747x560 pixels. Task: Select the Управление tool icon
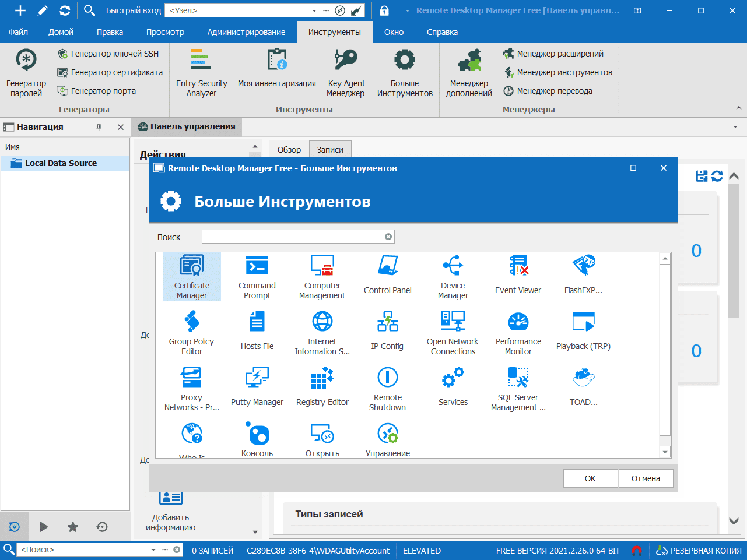(x=388, y=439)
